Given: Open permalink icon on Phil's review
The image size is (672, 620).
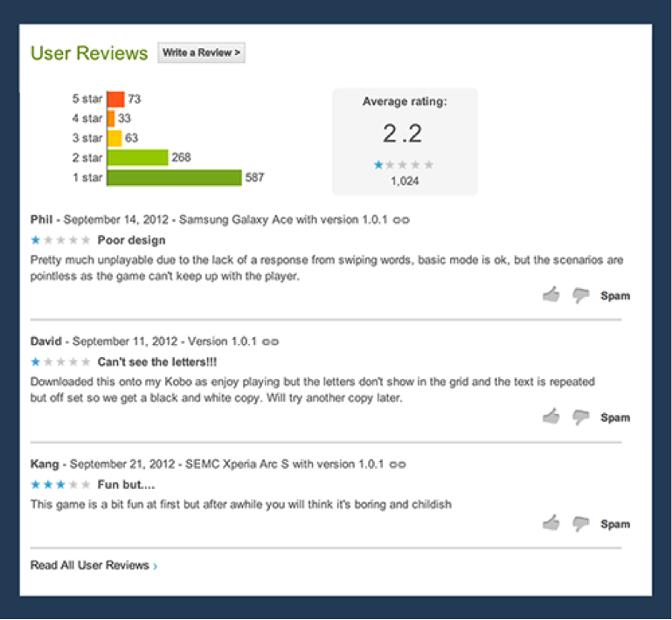Looking at the screenshot, I should (x=401, y=221).
